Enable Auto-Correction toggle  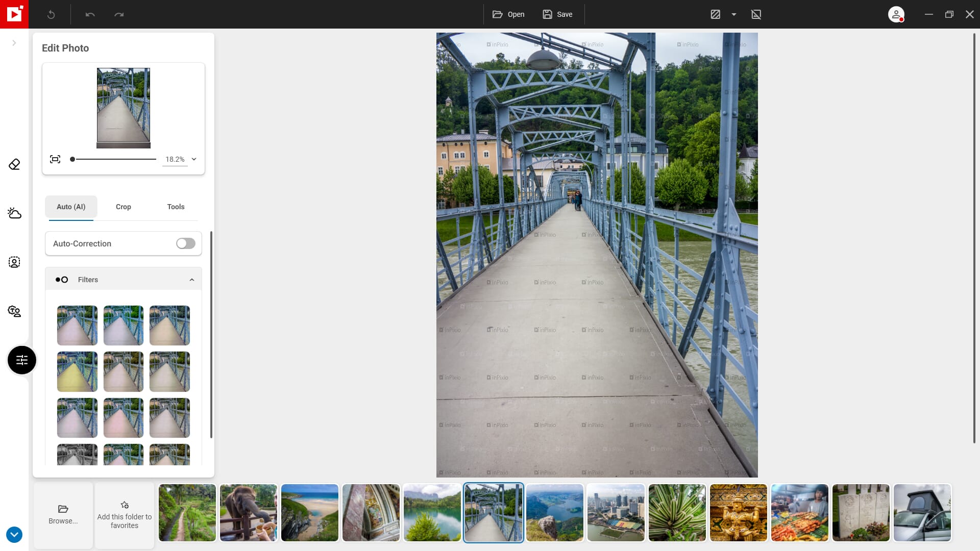[x=186, y=243]
